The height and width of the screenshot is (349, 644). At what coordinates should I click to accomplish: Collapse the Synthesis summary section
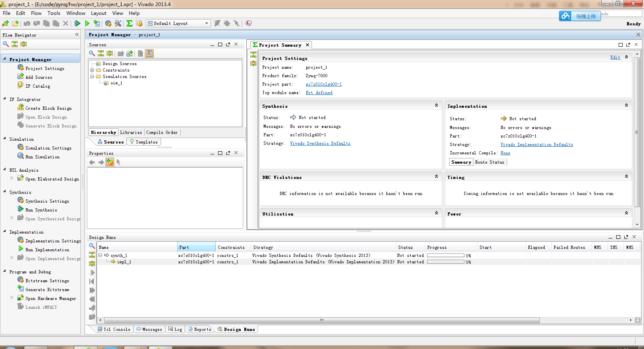pos(436,105)
